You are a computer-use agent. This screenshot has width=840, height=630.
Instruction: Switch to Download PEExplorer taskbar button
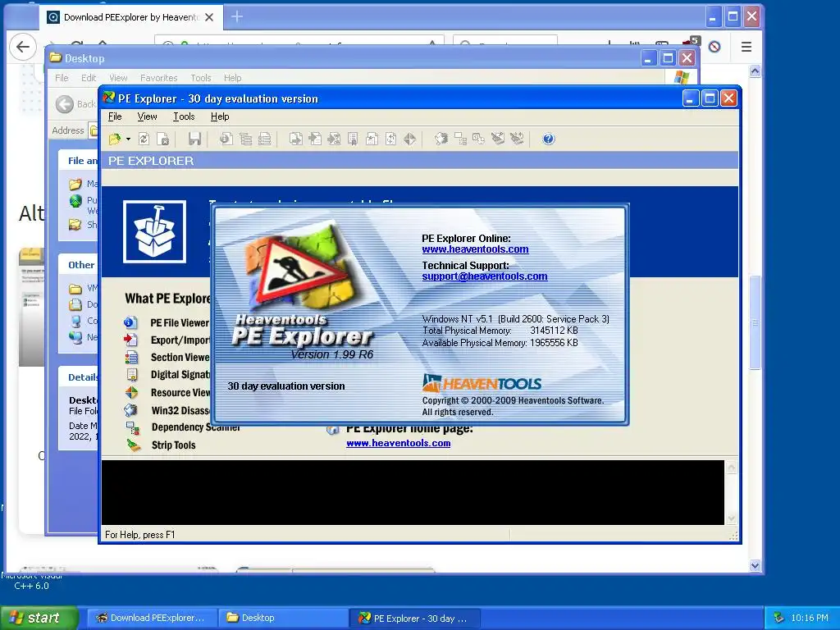tap(152, 618)
